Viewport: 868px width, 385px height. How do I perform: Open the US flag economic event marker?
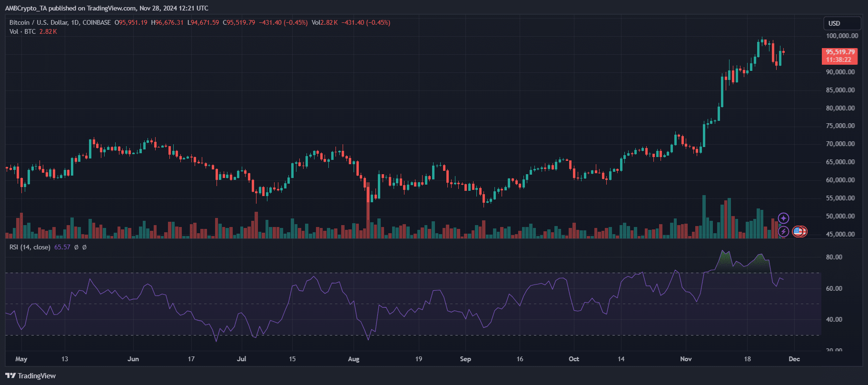(x=798, y=232)
